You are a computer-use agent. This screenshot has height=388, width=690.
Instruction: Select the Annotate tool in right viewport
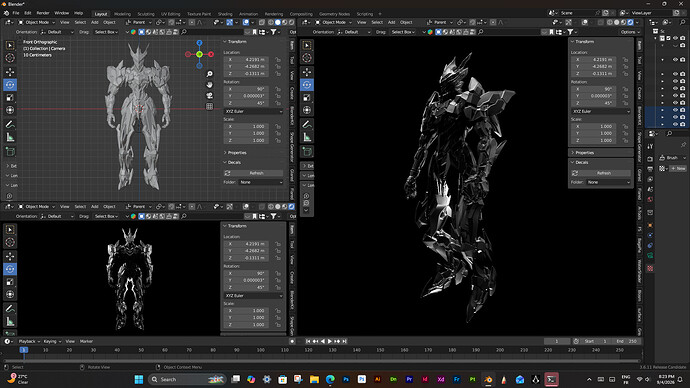coord(307,124)
